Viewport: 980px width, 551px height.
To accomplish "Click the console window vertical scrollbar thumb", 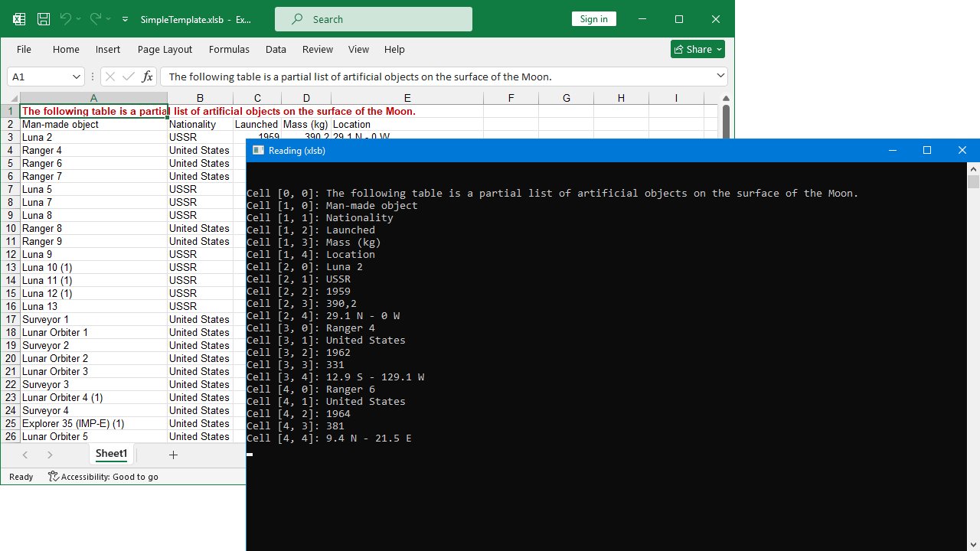I will pyautogui.click(x=973, y=181).
